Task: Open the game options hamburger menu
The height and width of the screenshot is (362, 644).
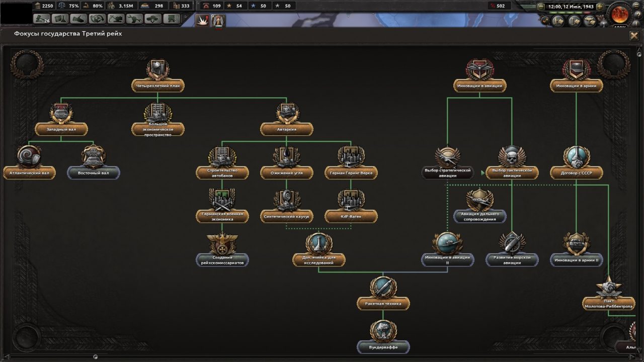Action: click(636, 6)
